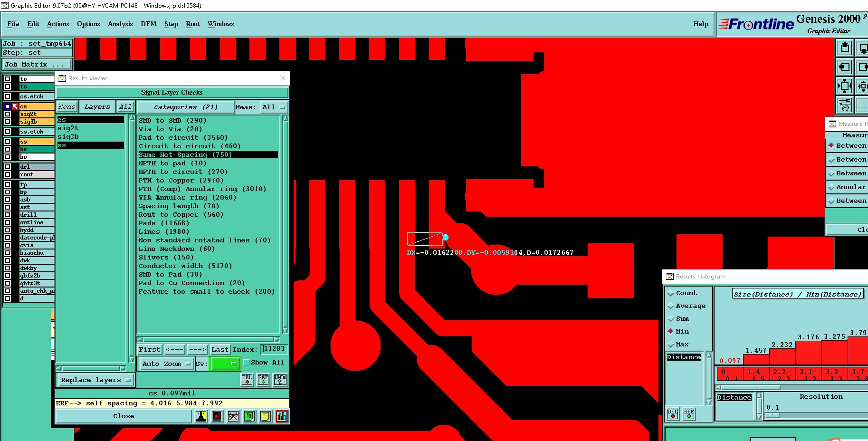Click the Frontline logo
Image resolution: width=868 pixels, height=441 pixels.
[757, 24]
